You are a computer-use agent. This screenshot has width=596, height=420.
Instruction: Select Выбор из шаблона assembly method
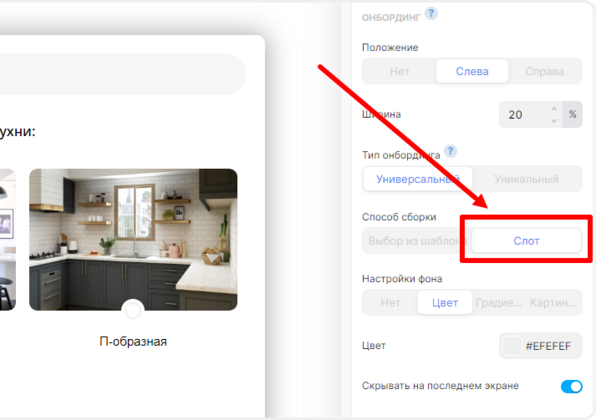click(417, 241)
